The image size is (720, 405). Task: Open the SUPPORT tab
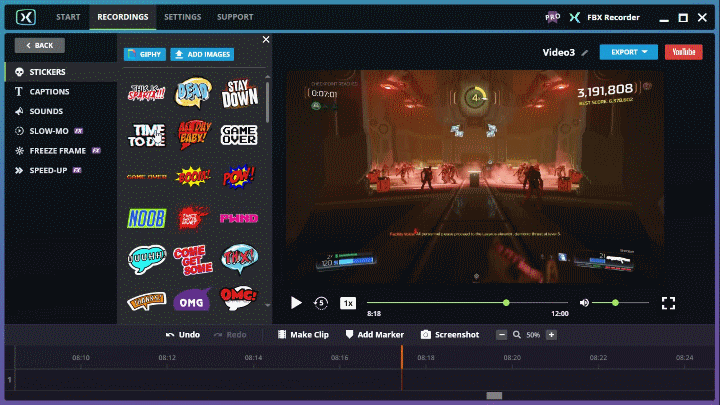coord(235,17)
